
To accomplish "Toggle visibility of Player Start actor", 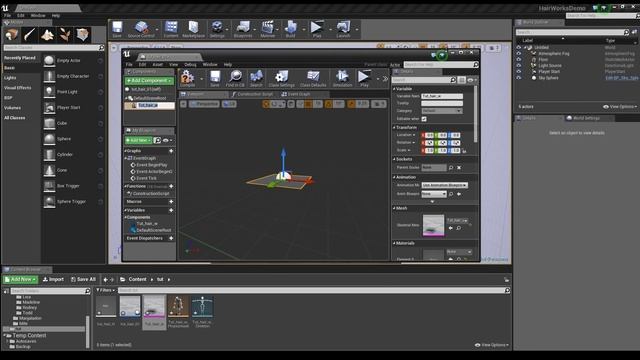I will (519, 72).
